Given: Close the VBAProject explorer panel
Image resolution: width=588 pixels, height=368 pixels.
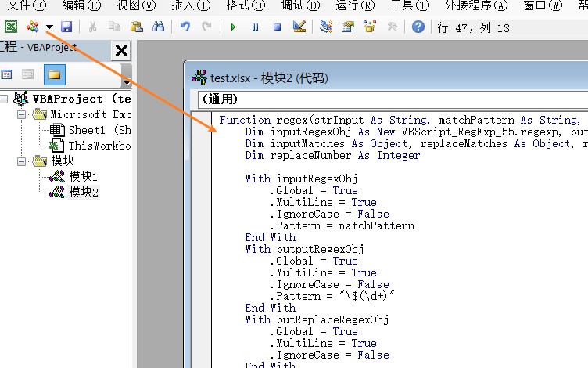Looking at the screenshot, I should coord(121,50).
